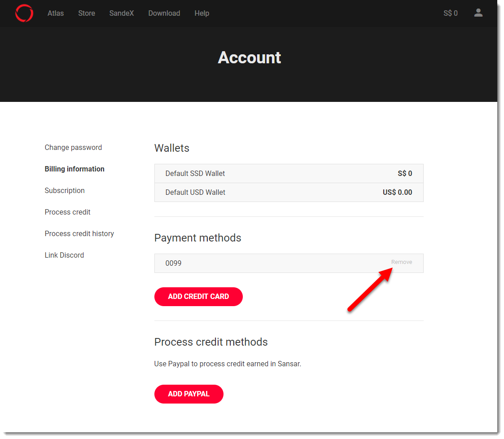Open SandeX in the top navigation

(122, 13)
